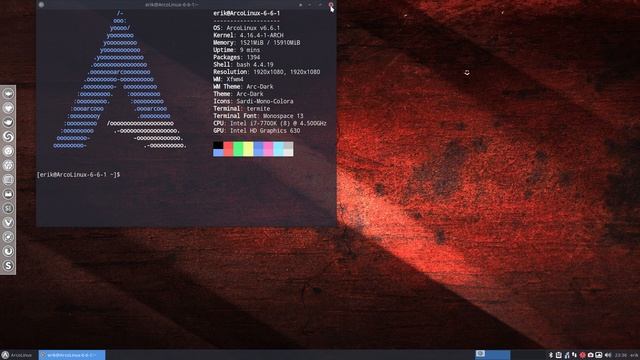Open the heart-shaped icon in the dock

click(x=8, y=108)
